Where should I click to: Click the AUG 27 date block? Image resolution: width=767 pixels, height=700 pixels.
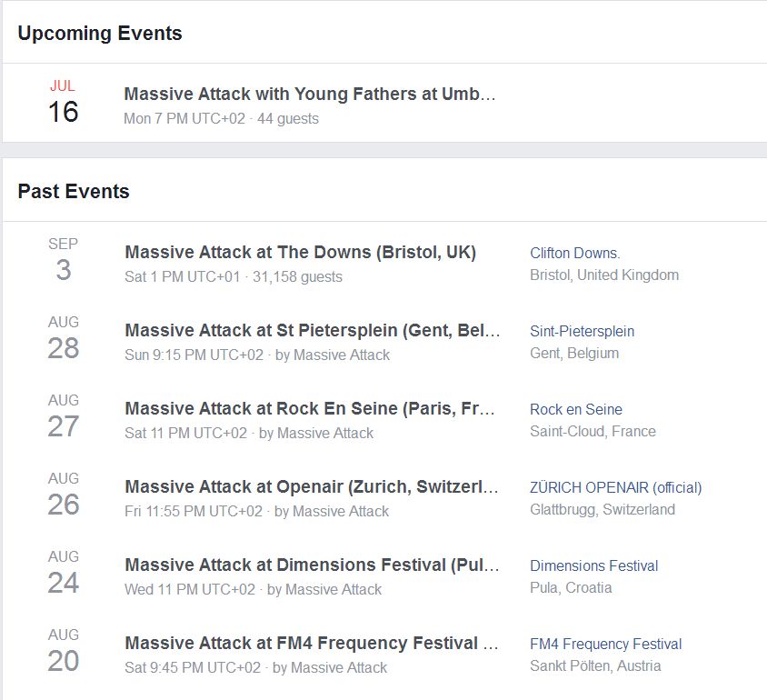coord(63,416)
